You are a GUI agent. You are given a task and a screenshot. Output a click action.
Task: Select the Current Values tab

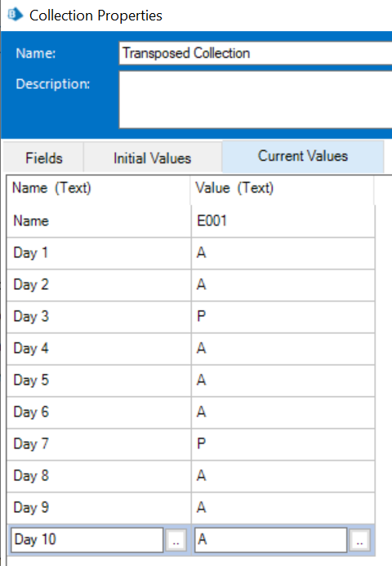[x=303, y=156]
